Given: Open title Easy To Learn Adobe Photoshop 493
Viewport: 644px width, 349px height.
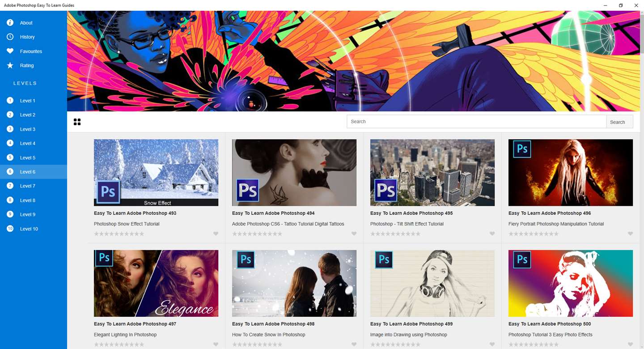Looking at the screenshot, I should click(x=135, y=213).
